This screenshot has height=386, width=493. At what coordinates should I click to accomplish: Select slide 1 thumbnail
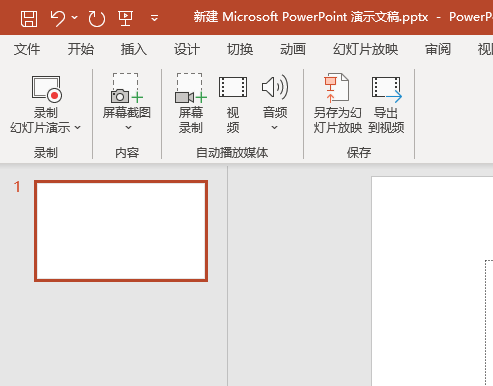[121, 231]
